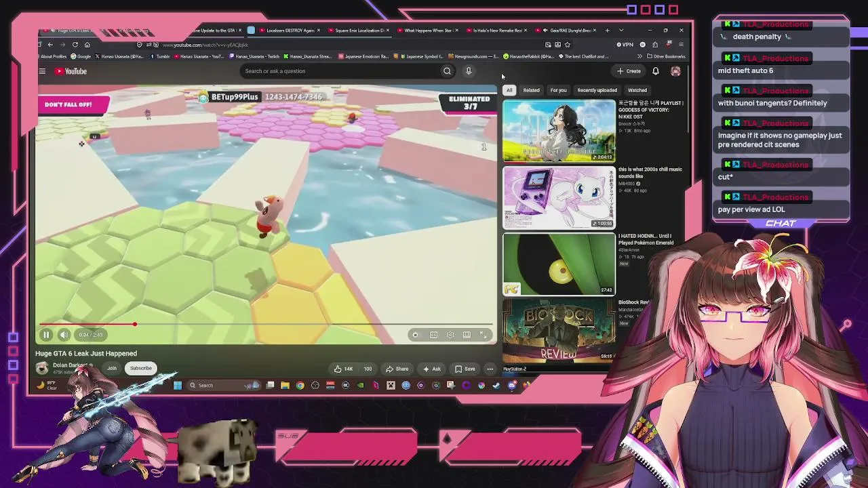Open Windows Start menu
The width and height of the screenshot is (868, 488).
click(x=178, y=386)
